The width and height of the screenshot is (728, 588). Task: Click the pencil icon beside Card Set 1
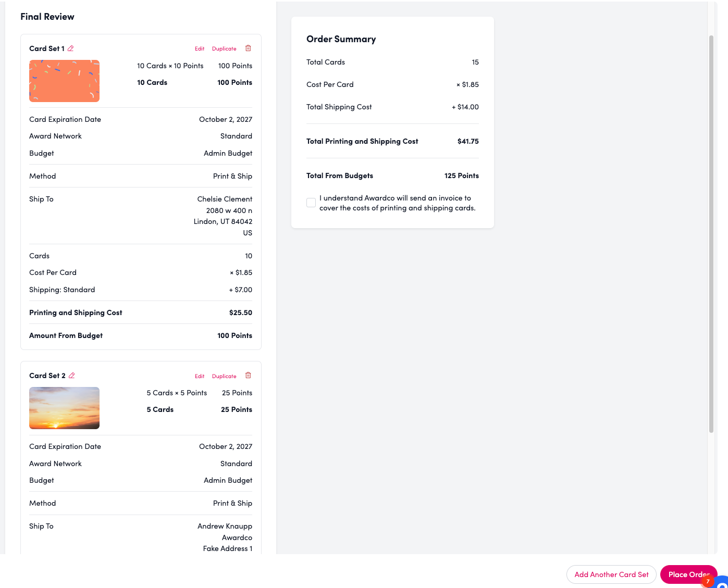coord(71,48)
